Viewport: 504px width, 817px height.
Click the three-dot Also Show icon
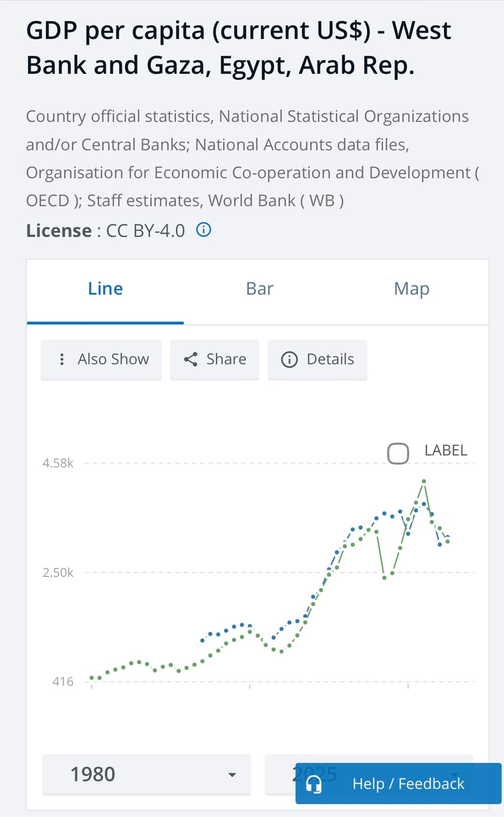(x=62, y=359)
